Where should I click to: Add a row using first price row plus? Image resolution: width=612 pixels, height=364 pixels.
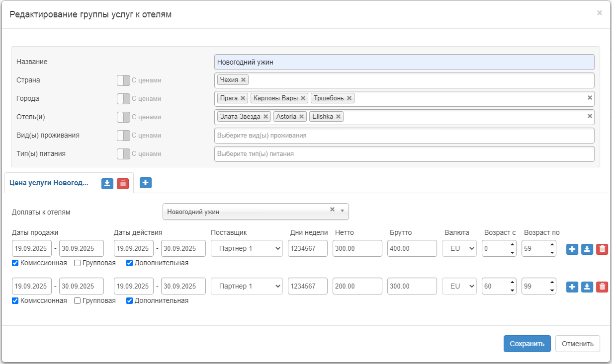point(572,249)
